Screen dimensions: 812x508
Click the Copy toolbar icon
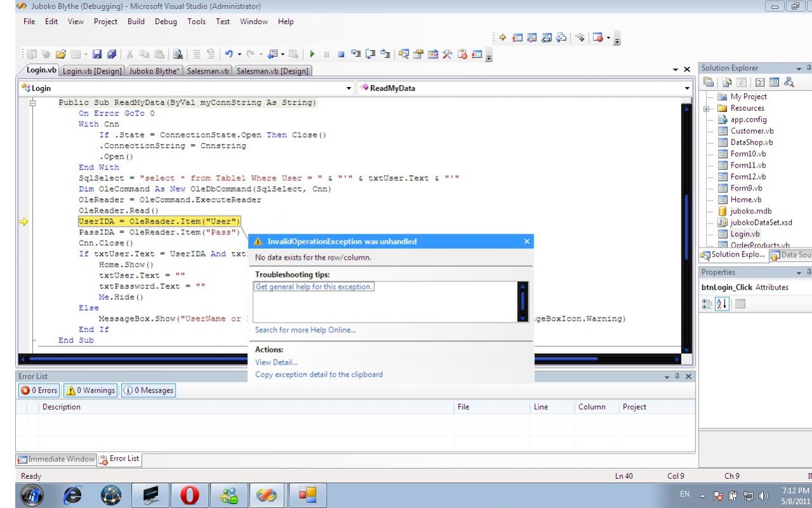click(x=143, y=55)
